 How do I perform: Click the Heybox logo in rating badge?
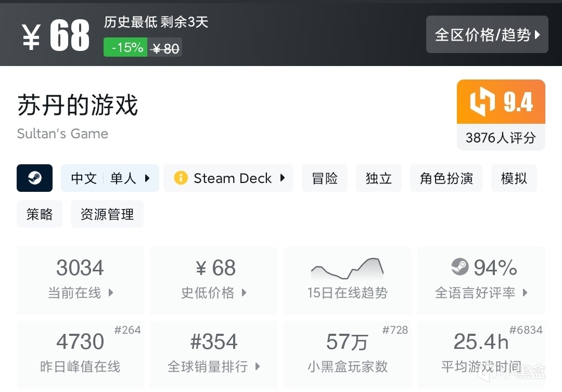[x=482, y=102]
